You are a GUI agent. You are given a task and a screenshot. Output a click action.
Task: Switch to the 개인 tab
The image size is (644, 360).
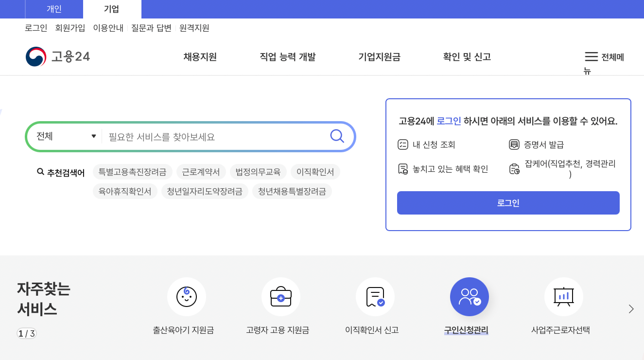tap(53, 9)
